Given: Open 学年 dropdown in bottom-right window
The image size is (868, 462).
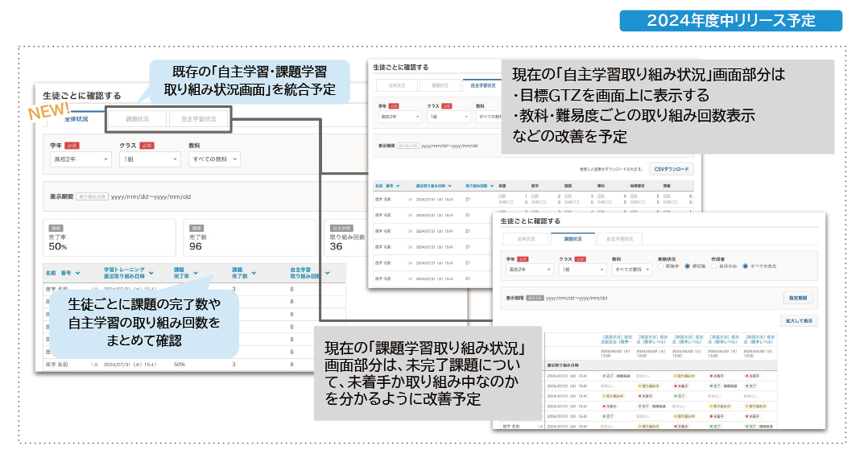Looking at the screenshot, I should (x=530, y=270).
